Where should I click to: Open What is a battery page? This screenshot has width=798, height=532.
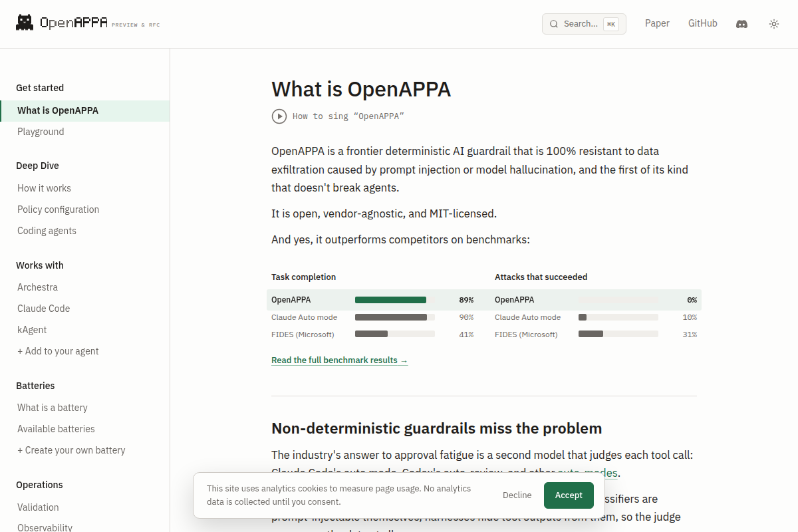click(x=52, y=408)
